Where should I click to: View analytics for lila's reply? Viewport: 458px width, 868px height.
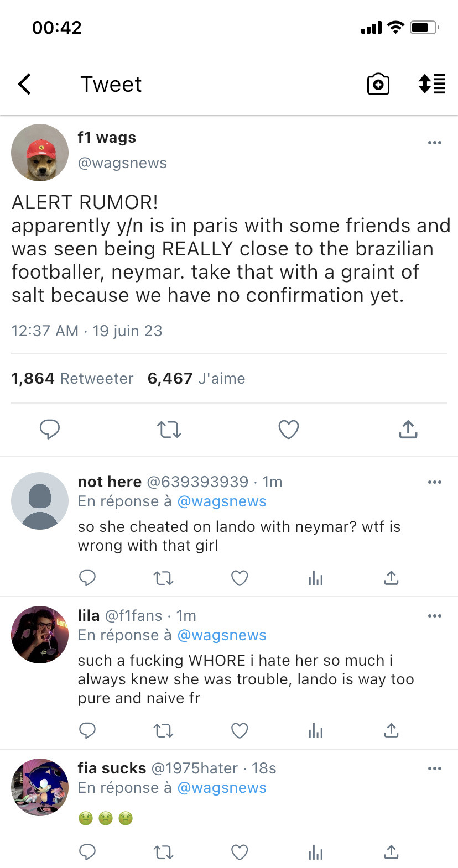[316, 731]
